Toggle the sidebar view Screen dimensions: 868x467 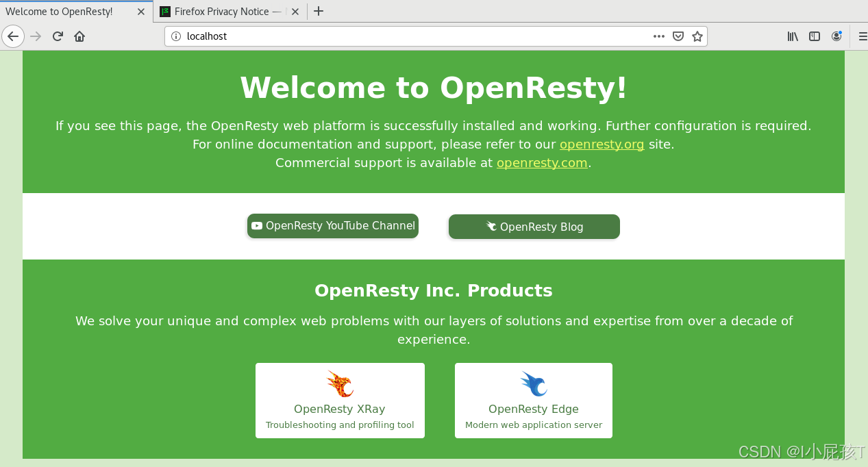815,36
